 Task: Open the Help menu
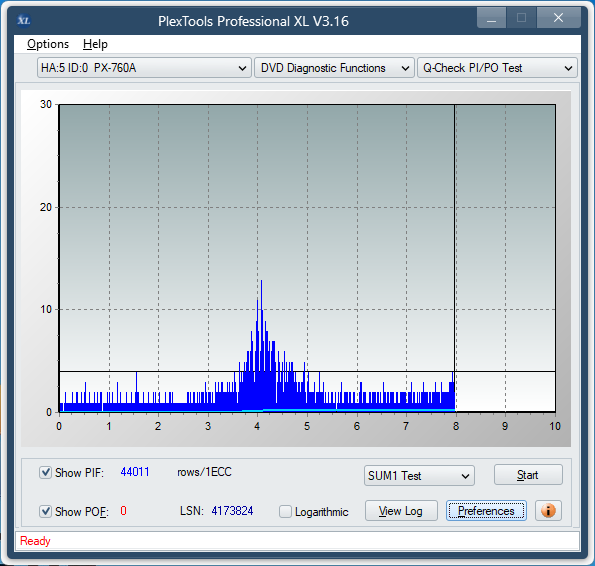coord(95,44)
